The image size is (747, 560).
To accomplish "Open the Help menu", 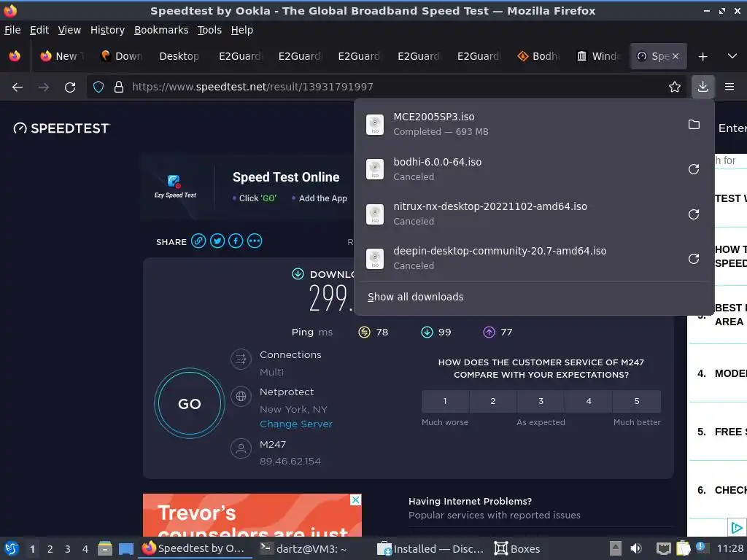I will (242, 30).
